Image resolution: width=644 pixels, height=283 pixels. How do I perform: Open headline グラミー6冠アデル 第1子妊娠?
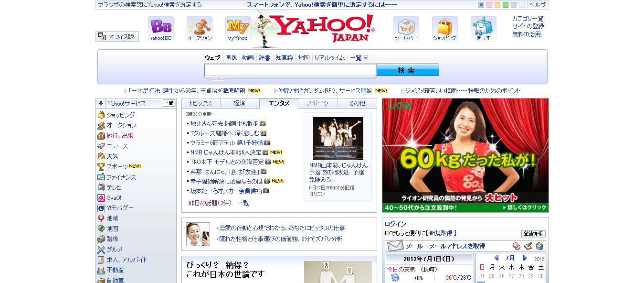click(227, 142)
